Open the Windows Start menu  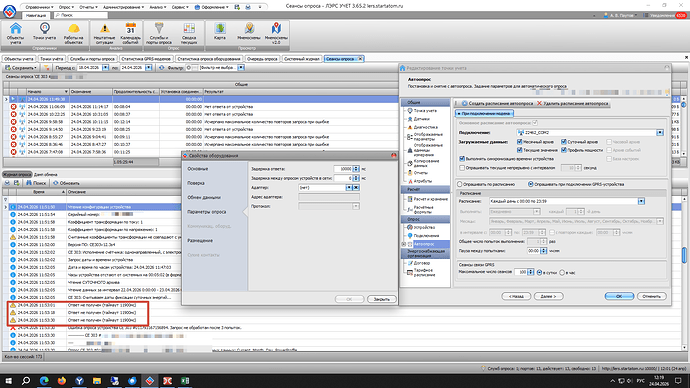pos(8,381)
